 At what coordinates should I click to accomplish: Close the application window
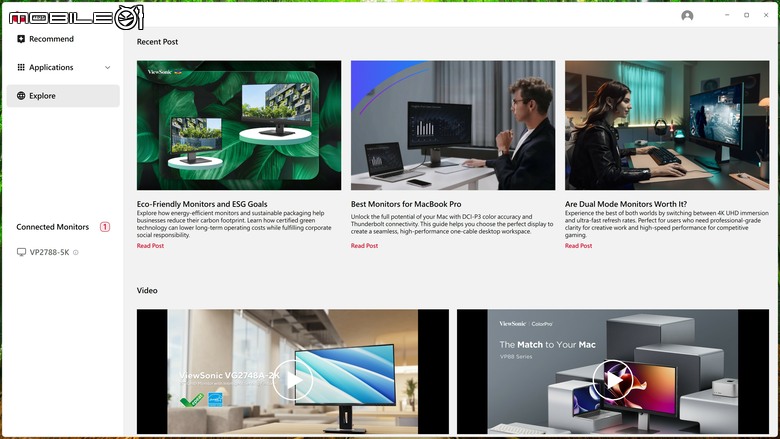point(766,15)
